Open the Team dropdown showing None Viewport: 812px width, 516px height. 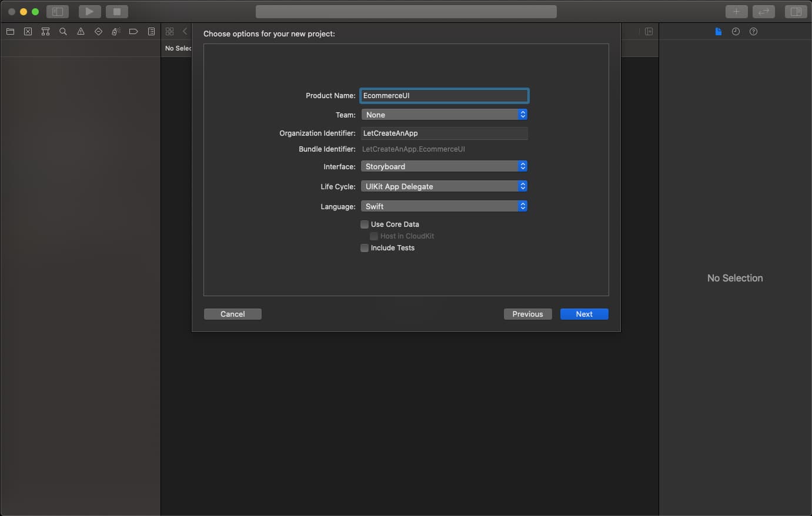pyautogui.click(x=444, y=115)
